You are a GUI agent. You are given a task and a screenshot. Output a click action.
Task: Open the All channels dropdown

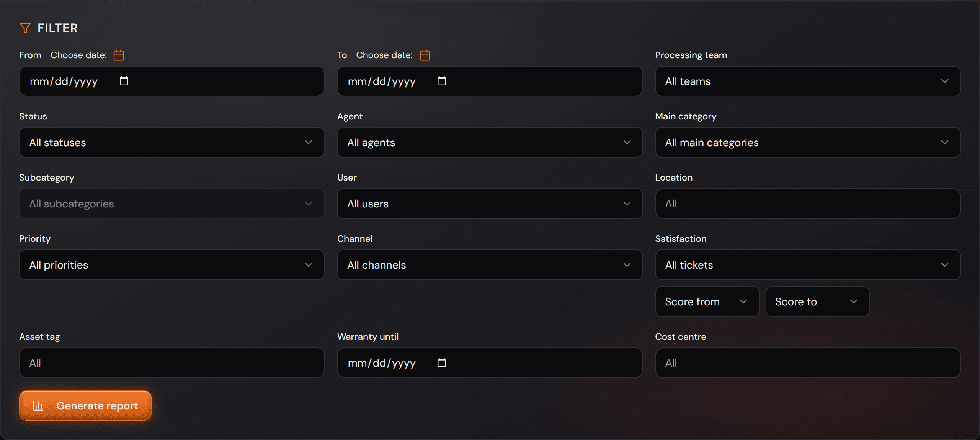click(x=490, y=265)
